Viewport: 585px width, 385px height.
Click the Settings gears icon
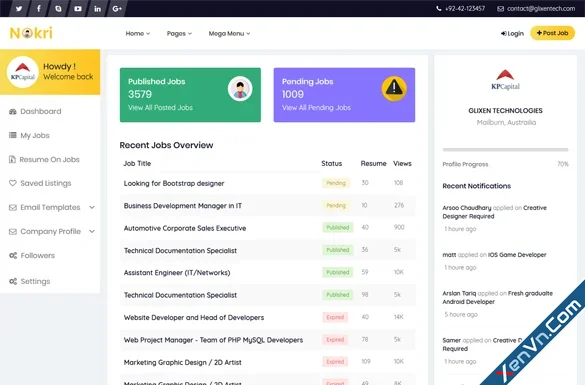(x=13, y=281)
